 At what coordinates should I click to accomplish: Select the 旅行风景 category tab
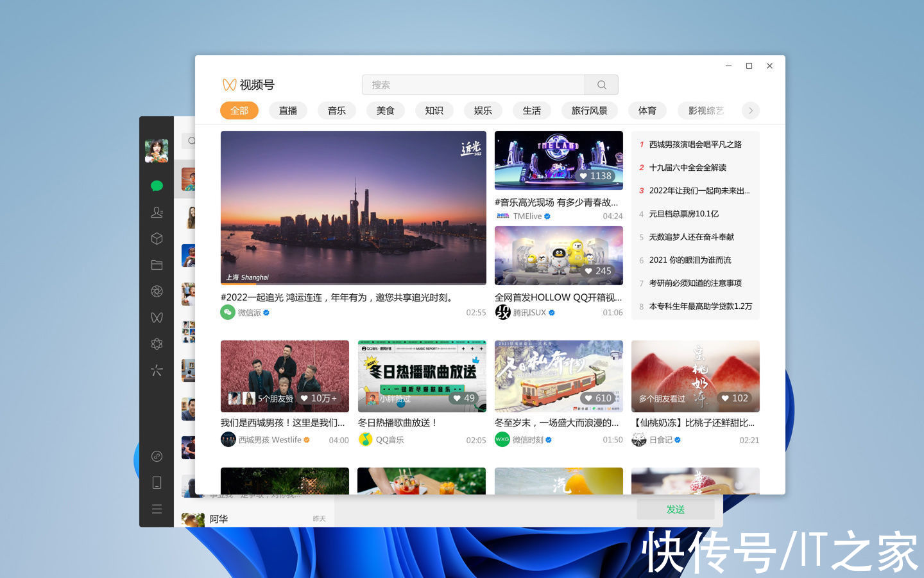590,110
